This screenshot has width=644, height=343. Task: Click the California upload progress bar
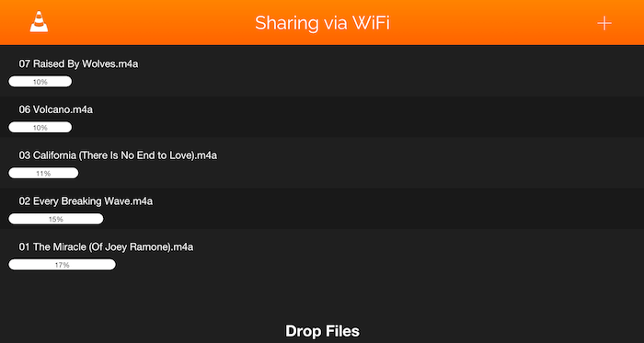[x=43, y=173]
